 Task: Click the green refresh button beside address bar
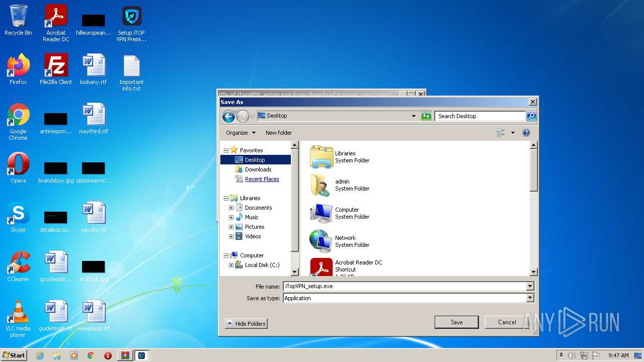pyautogui.click(x=426, y=116)
